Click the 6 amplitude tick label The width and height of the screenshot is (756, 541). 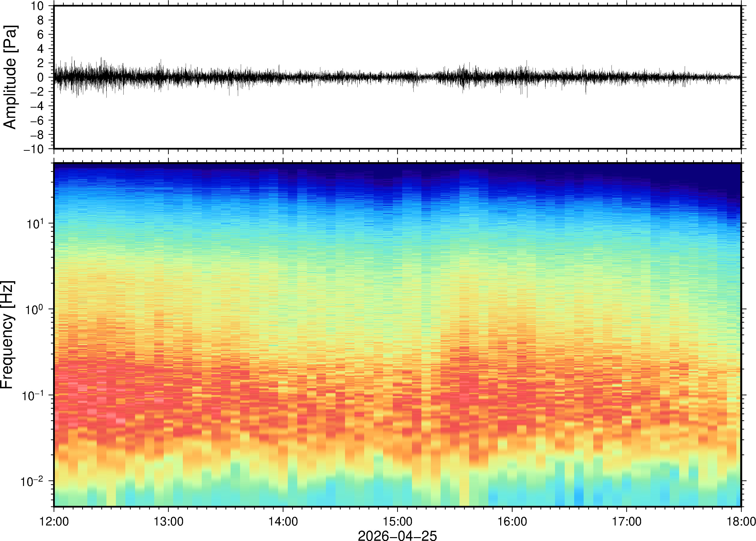pos(41,35)
